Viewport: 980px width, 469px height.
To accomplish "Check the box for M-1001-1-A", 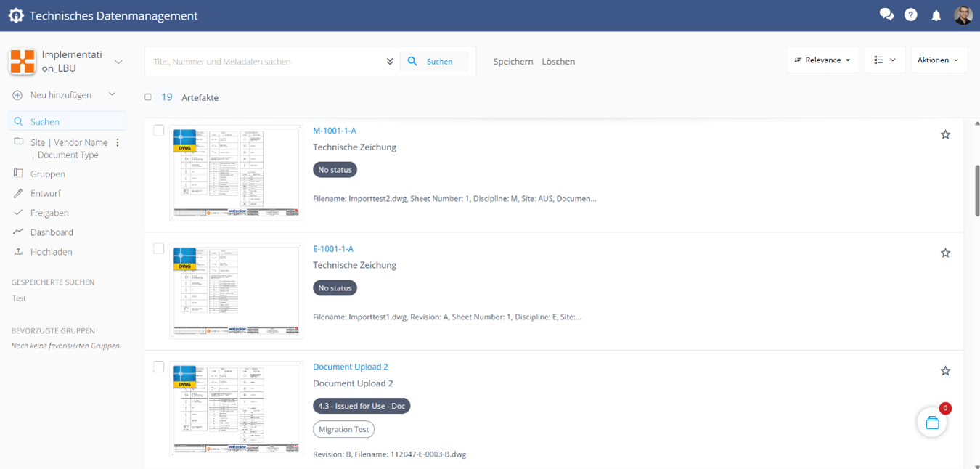I will point(159,131).
